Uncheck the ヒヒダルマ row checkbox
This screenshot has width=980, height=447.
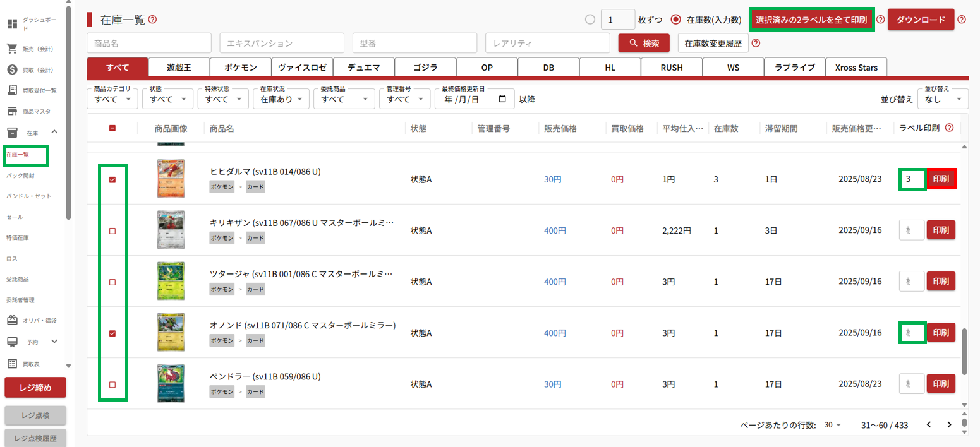[x=112, y=179]
